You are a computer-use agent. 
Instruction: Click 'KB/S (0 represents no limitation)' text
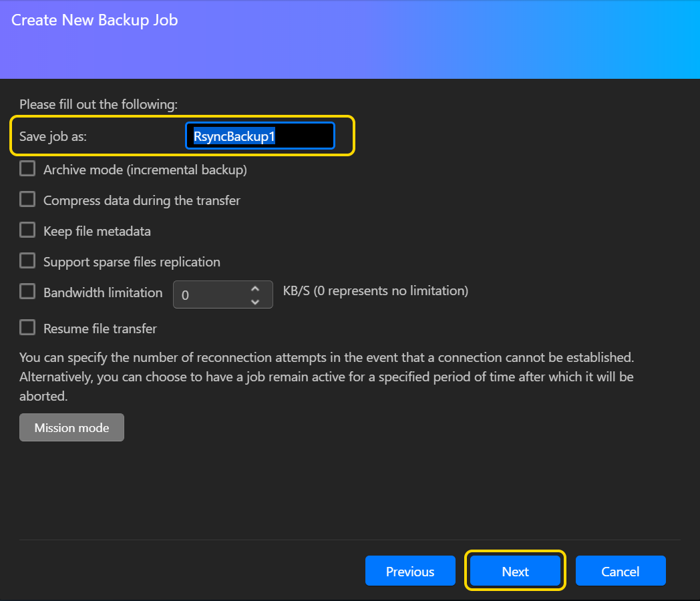tap(375, 291)
